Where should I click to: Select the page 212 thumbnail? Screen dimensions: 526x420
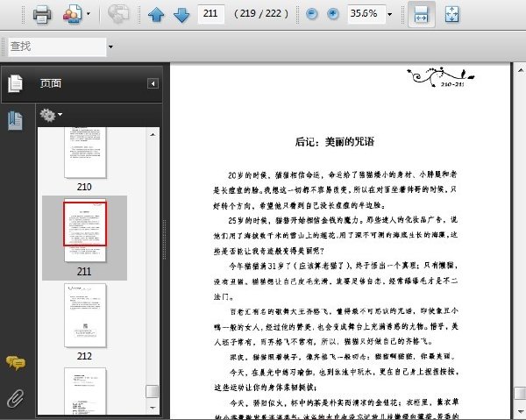click(x=85, y=316)
